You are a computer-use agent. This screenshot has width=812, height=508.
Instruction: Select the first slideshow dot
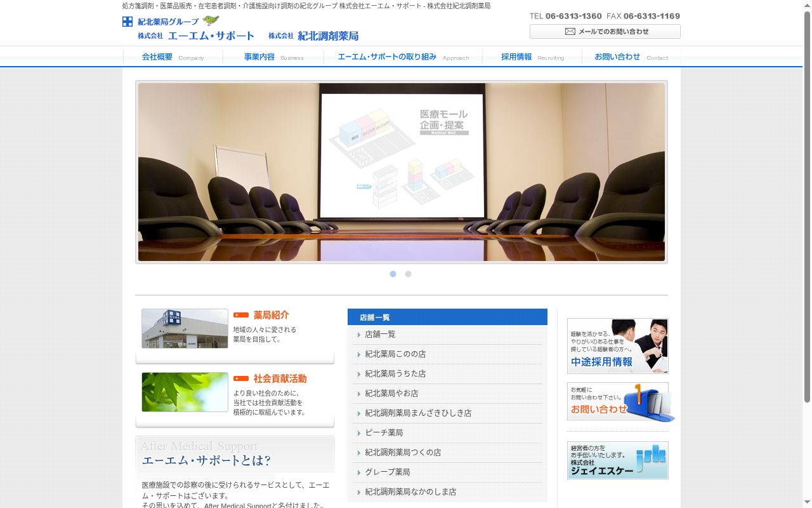(393, 274)
